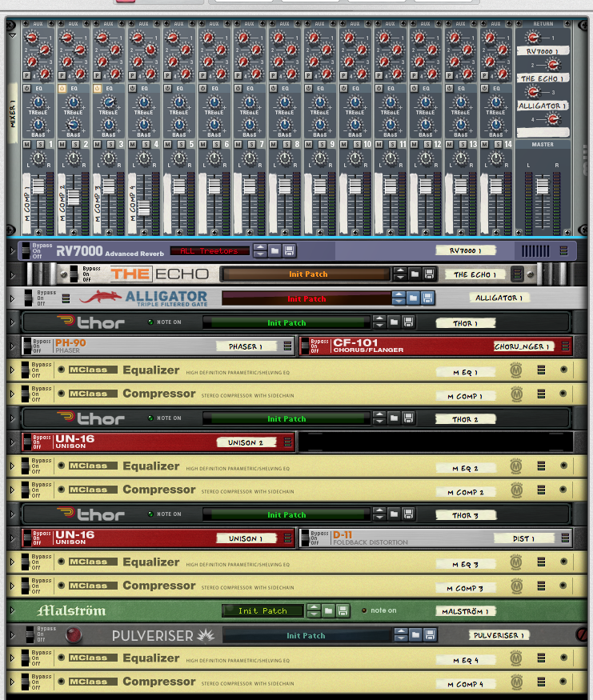Click the Pulveriser 'Init Patch' display

pyautogui.click(x=307, y=635)
